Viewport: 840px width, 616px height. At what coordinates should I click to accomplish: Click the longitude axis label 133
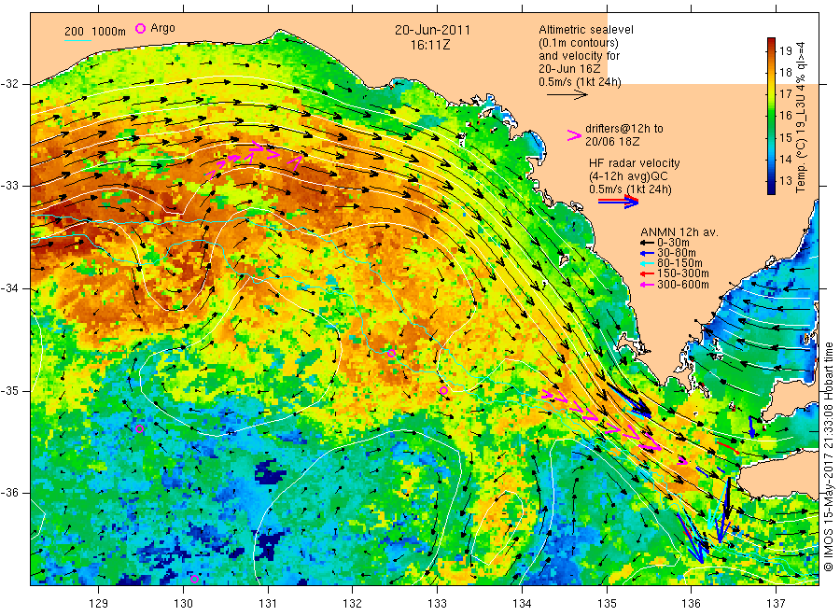[x=437, y=604]
